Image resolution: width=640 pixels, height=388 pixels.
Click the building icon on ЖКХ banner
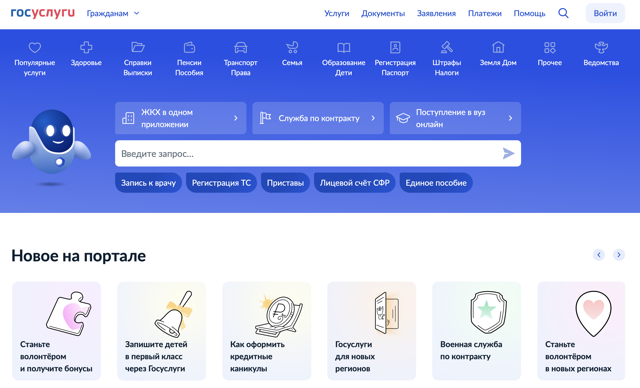(x=128, y=118)
